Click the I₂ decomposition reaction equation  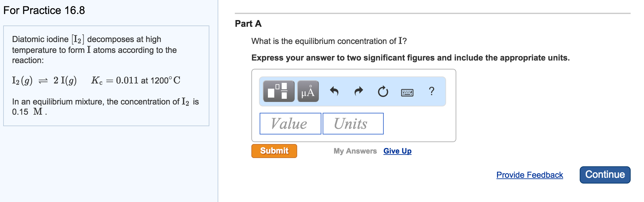coord(96,80)
